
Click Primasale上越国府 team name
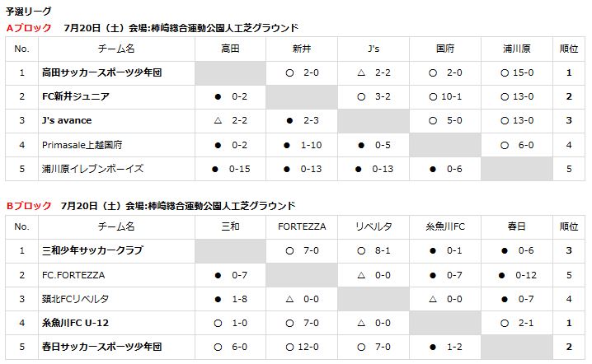click(82, 145)
